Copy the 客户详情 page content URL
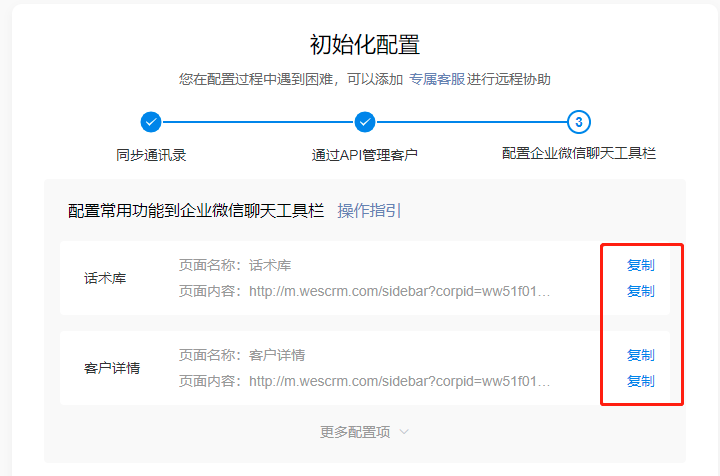The width and height of the screenshot is (720, 476). (640, 381)
